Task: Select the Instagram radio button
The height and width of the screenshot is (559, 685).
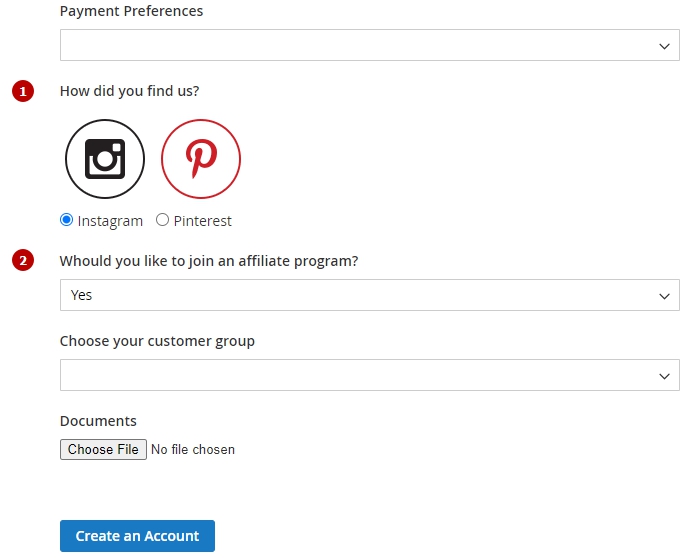Action: pos(66,220)
